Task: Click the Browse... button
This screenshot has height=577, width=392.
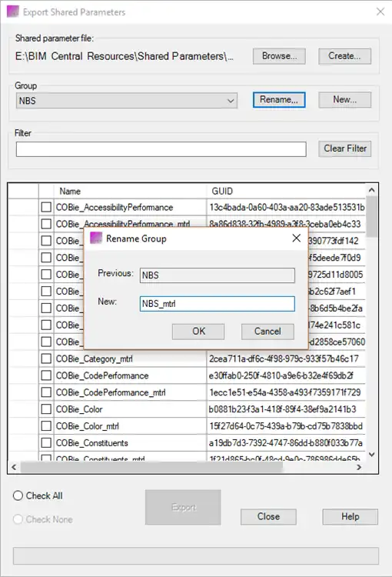Action: [x=279, y=56]
